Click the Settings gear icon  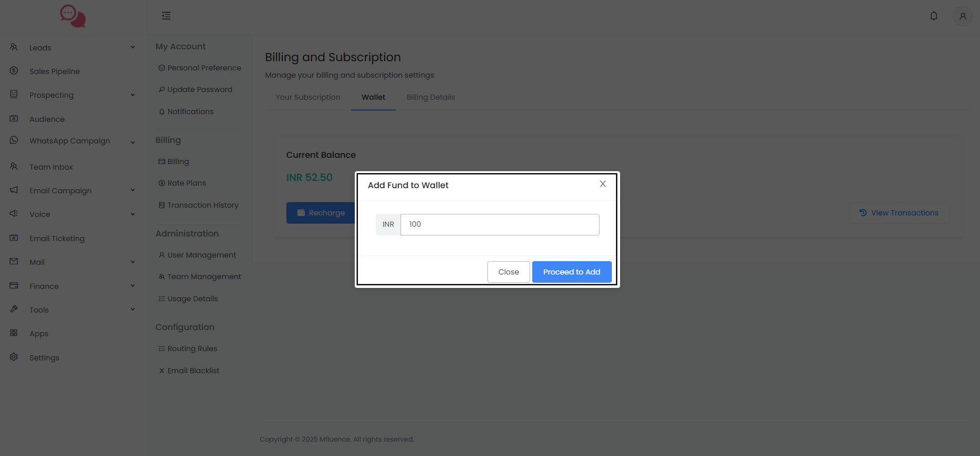coord(14,357)
